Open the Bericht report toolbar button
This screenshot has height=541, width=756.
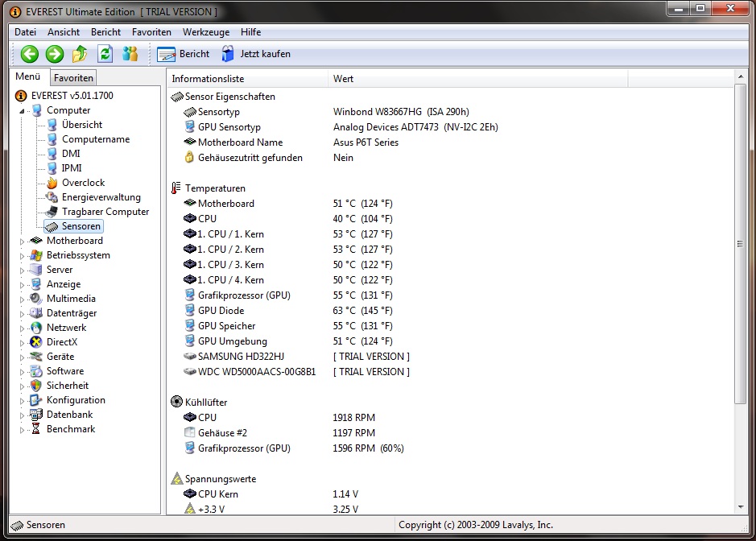[x=184, y=54]
